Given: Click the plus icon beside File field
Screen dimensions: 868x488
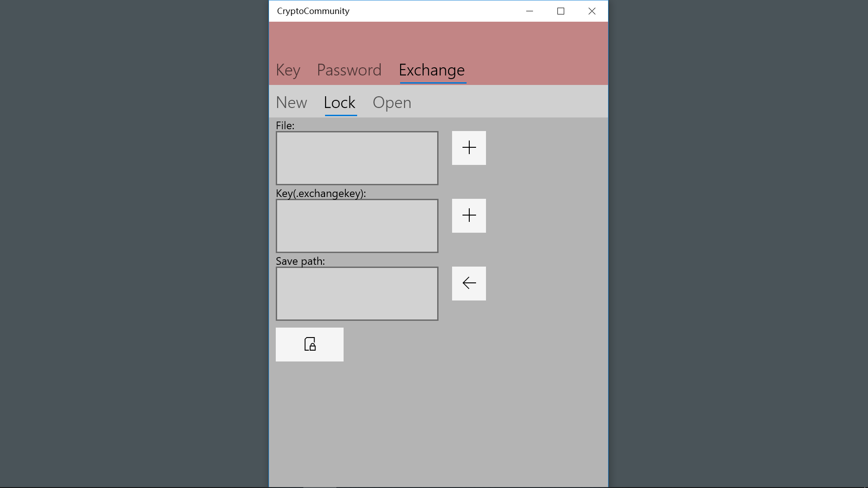Looking at the screenshot, I should click(x=469, y=148).
